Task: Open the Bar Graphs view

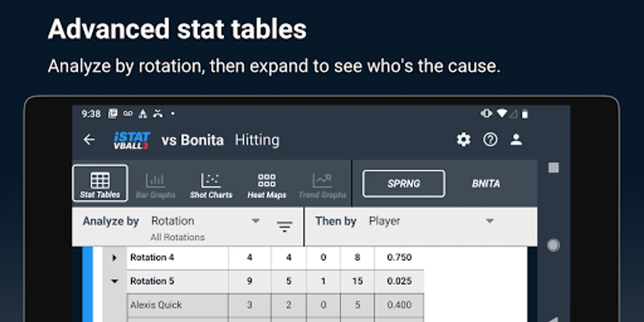Action: (155, 185)
